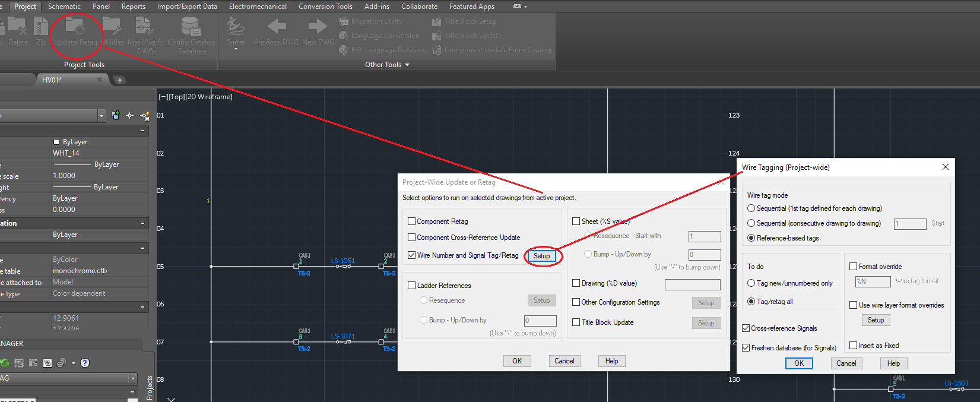The height and width of the screenshot is (402, 980).
Task: Open Config Catalog Database tool
Action: point(191,34)
